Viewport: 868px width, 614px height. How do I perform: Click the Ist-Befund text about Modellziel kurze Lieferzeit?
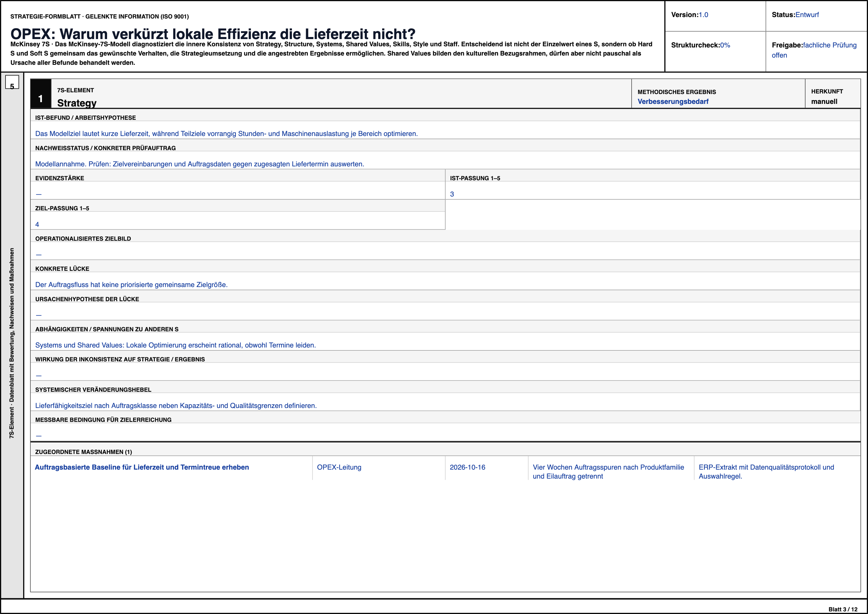coord(227,133)
